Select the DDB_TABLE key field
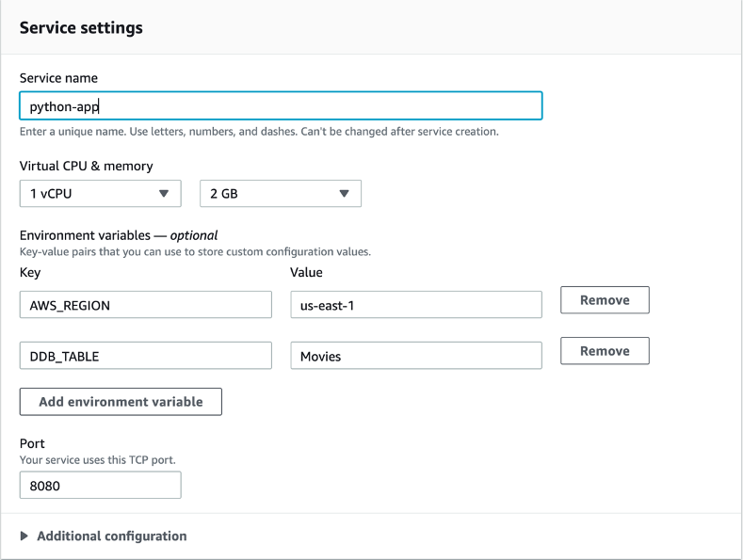The height and width of the screenshot is (560, 743). pyautogui.click(x=145, y=356)
